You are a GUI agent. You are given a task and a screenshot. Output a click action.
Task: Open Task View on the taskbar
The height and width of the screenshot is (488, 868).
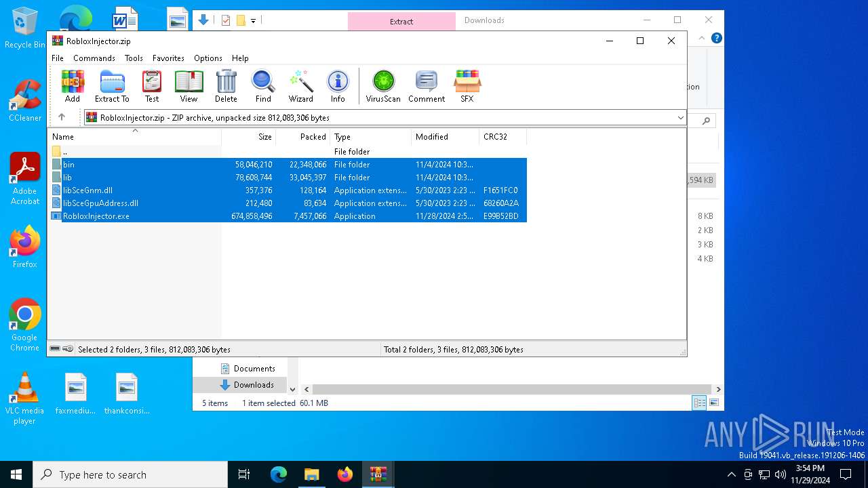point(244,474)
